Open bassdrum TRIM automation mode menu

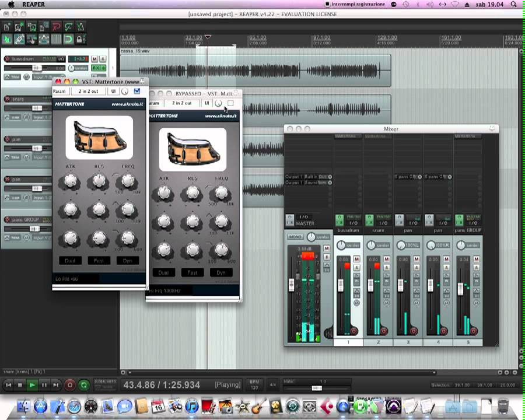coord(12,77)
